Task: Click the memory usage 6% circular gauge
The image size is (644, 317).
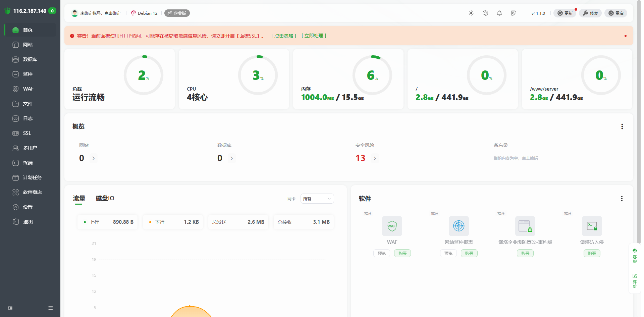Action: (372, 75)
